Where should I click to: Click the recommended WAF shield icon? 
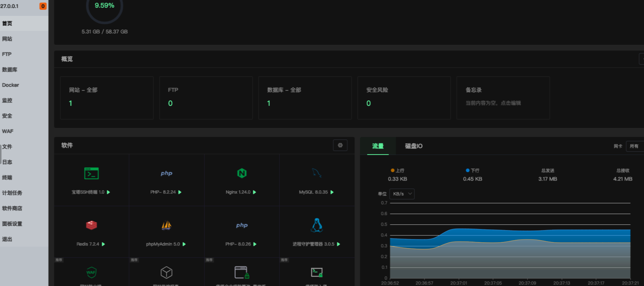point(91,272)
